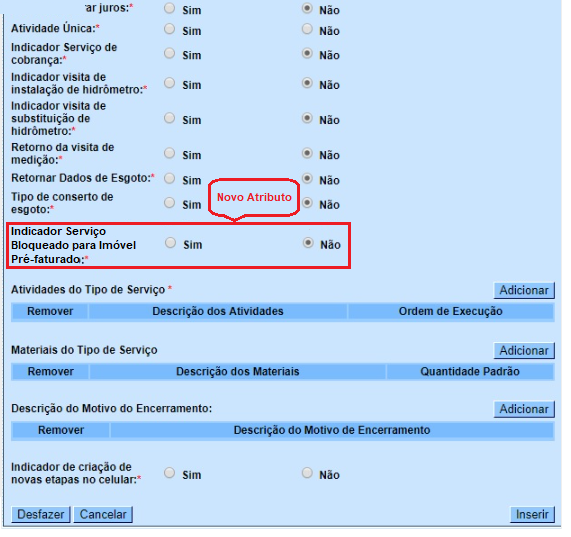
Task: Pick Sim for visita de substituição de hidrômetro
Action: click(x=169, y=118)
